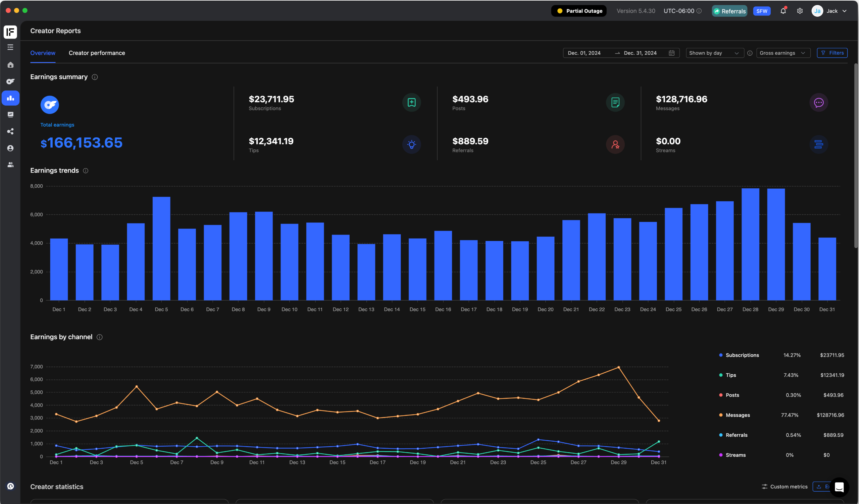Click the share nodes icon in the sidebar
859x504 pixels.
10,131
